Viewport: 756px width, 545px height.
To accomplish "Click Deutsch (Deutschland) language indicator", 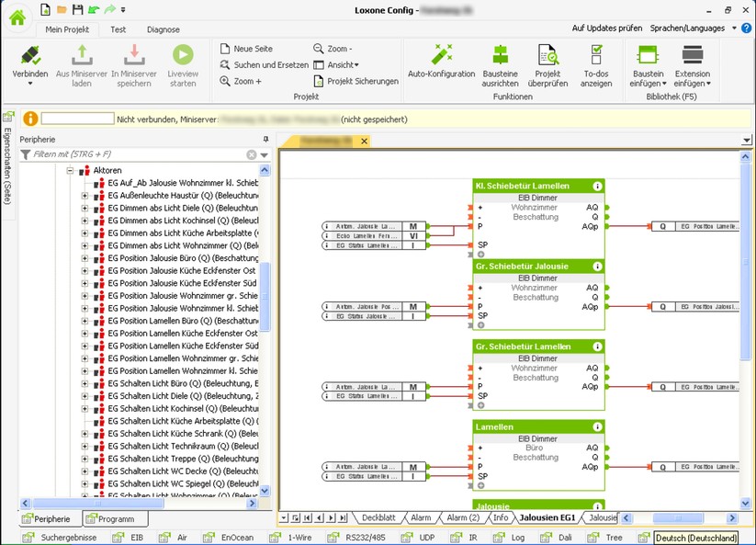I will tap(696, 538).
